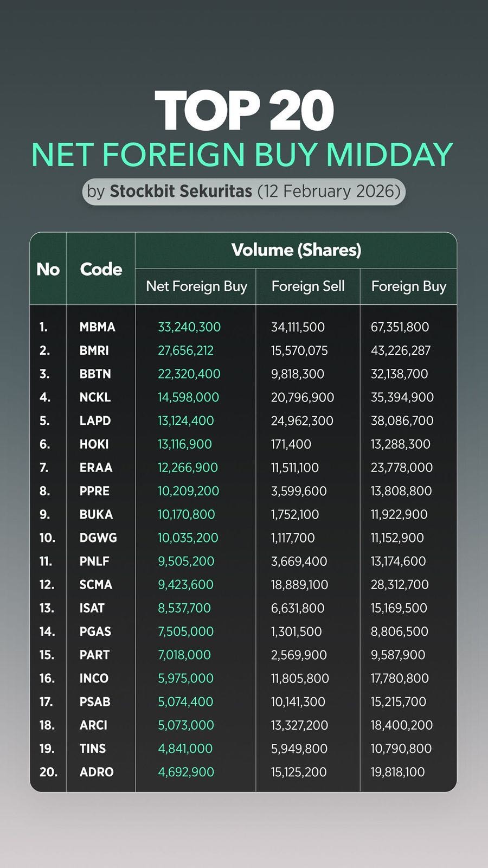
Task: Click HOKI net foreign buy value 13,116,900
Action: point(184,444)
